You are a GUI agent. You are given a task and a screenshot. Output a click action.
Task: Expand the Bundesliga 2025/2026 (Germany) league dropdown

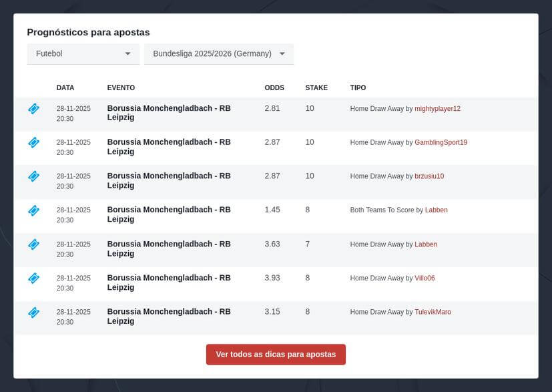pos(218,53)
